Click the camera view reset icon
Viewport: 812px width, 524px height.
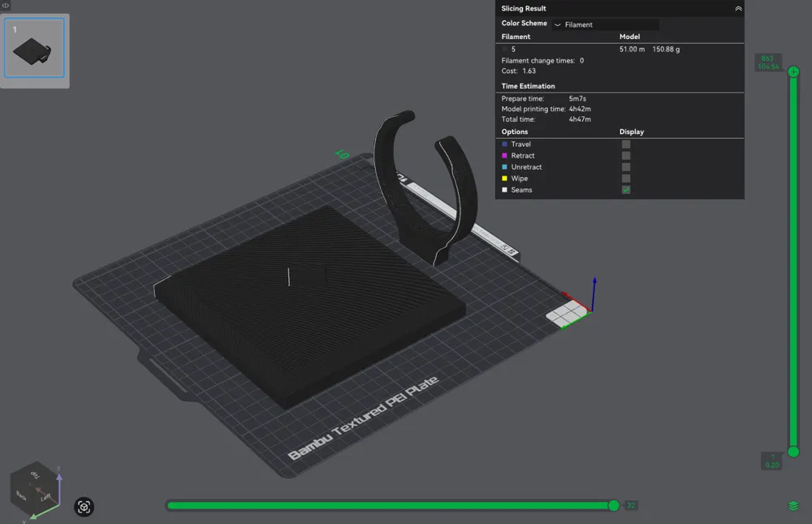pyautogui.click(x=84, y=506)
